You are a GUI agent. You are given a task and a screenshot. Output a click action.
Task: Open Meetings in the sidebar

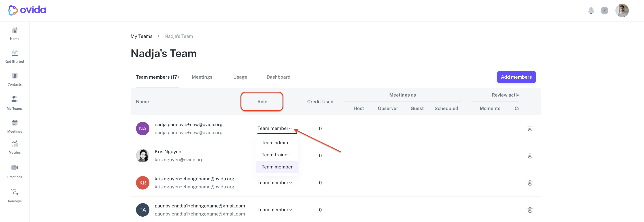pyautogui.click(x=15, y=126)
